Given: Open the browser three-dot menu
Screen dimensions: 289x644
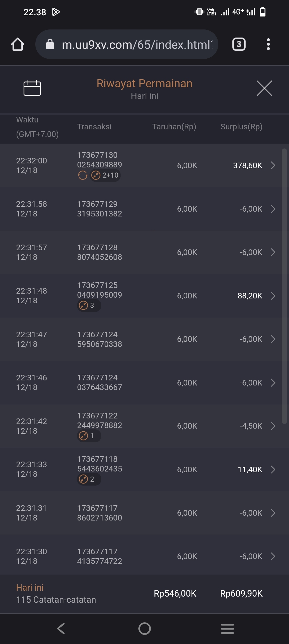Looking at the screenshot, I should [268, 44].
